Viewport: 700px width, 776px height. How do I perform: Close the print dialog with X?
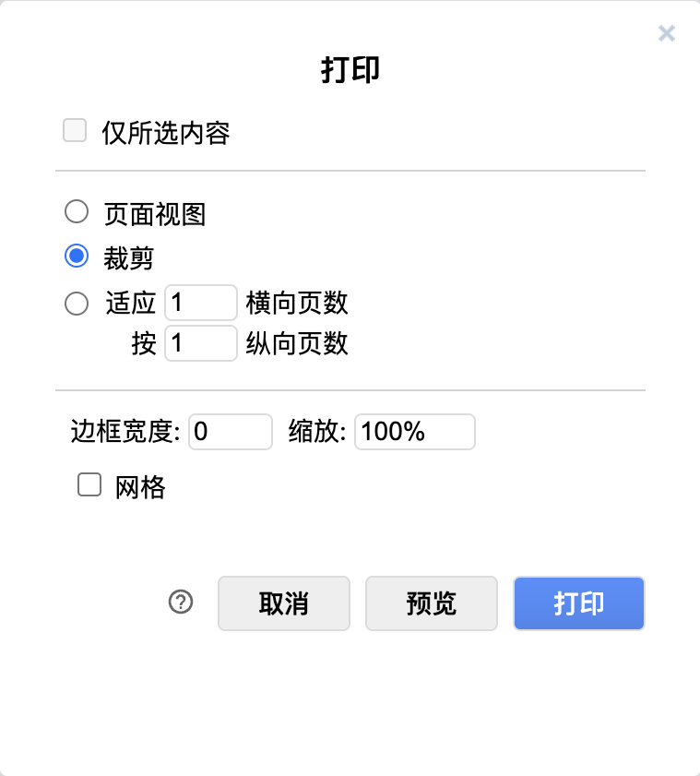tap(666, 34)
